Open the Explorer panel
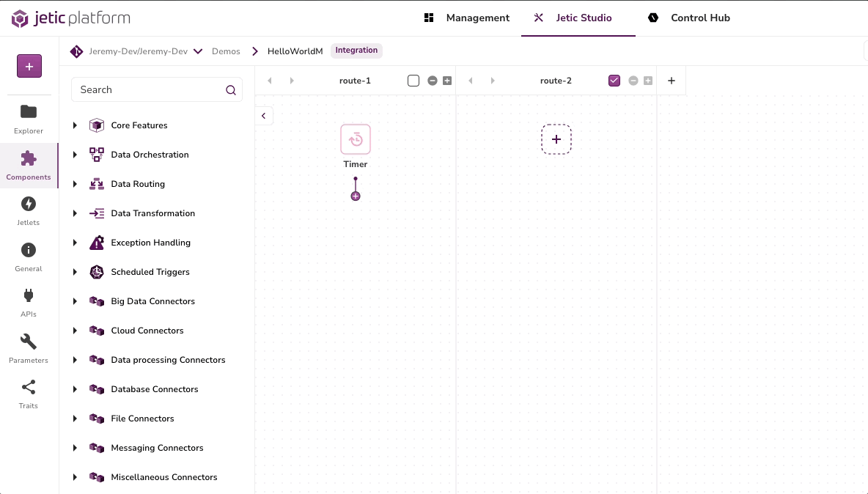This screenshot has height=494, width=868. tap(29, 119)
